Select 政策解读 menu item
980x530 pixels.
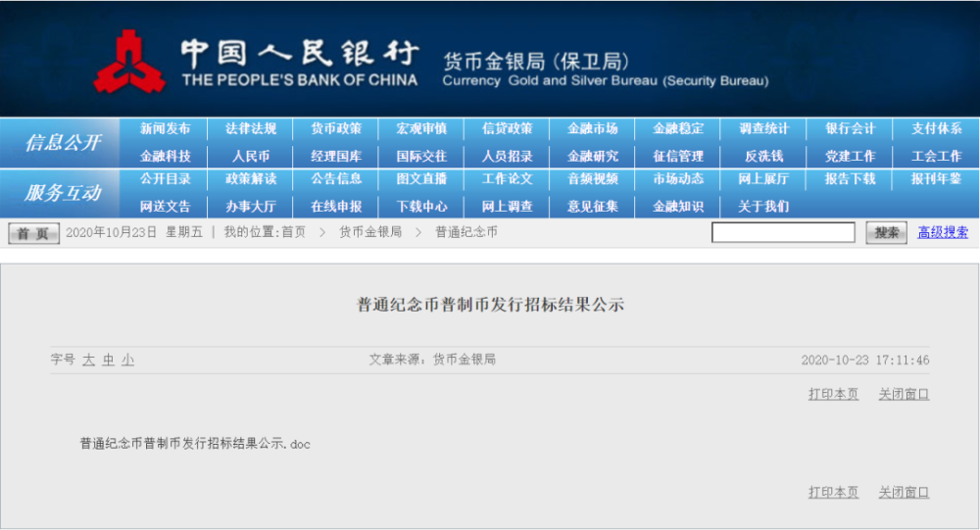[251, 178]
